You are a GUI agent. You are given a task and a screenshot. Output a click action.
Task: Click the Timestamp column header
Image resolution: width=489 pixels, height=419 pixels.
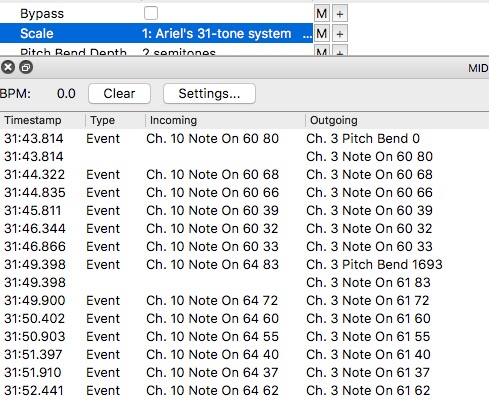pyautogui.click(x=33, y=120)
